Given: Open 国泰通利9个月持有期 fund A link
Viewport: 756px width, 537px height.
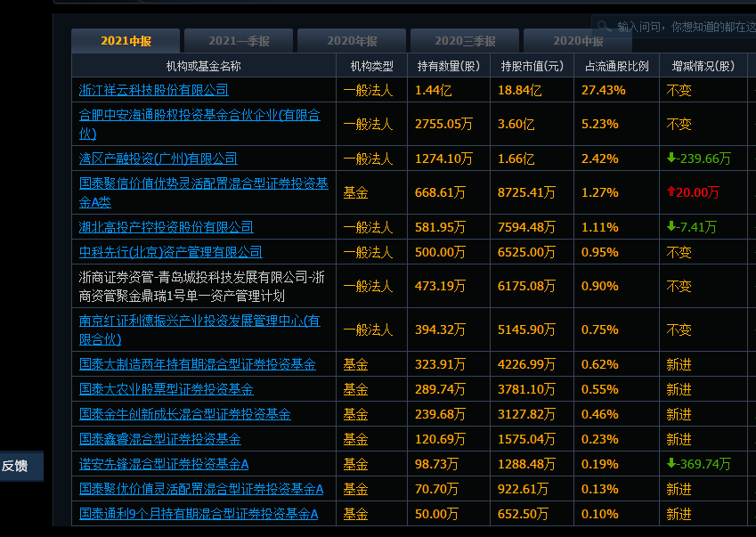Looking at the screenshot, I should point(199,515).
